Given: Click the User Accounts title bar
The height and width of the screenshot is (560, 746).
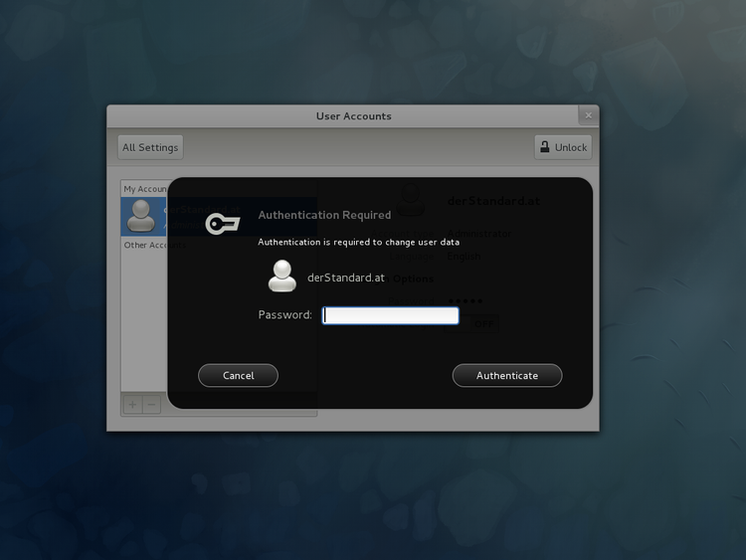Looking at the screenshot, I should click(x=353, y=115).
